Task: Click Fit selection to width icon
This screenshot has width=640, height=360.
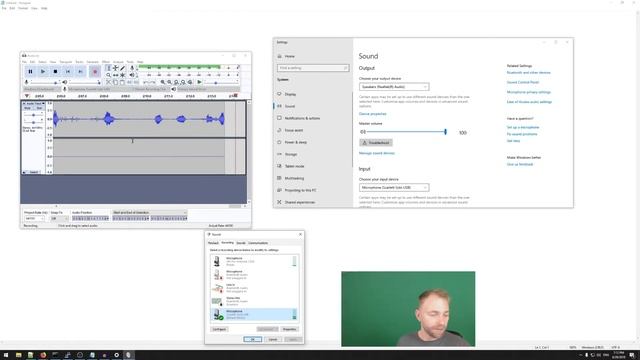Action: (176, 82)
